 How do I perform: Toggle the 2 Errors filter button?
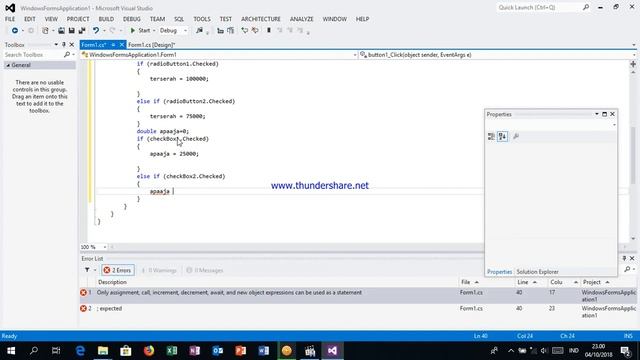coord(118,270)
